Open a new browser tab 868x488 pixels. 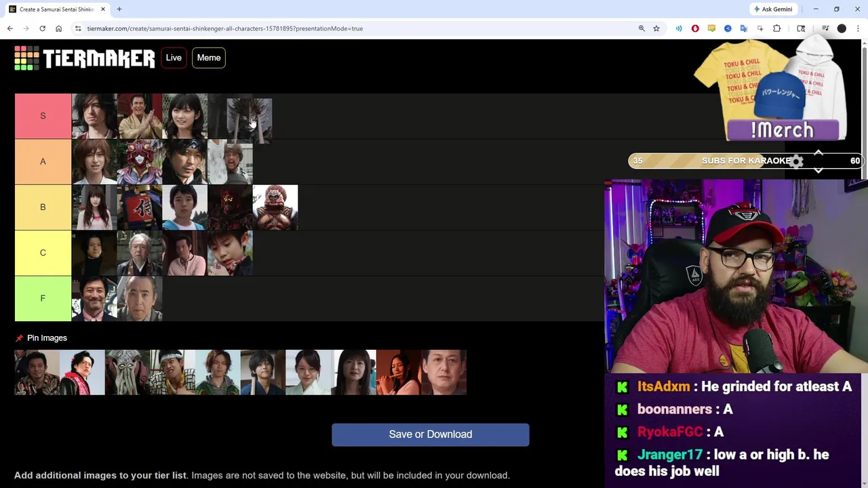coord(119,9)
